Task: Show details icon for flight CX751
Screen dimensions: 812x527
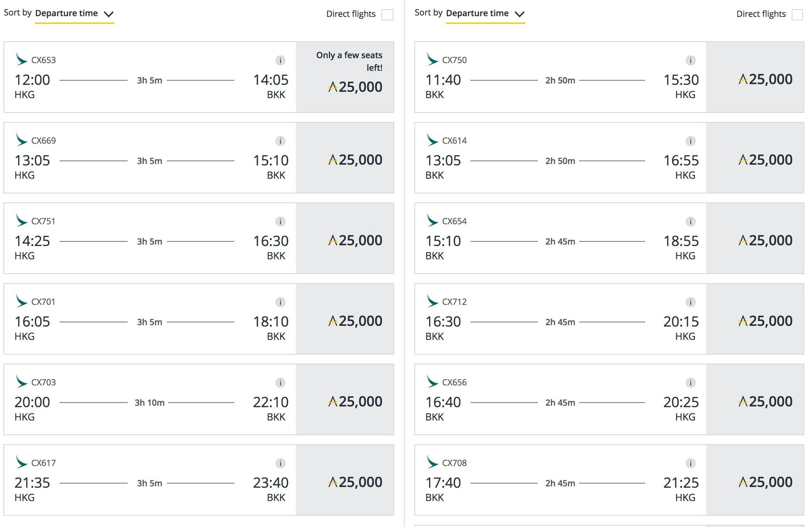Action: (x=280, y=222)
